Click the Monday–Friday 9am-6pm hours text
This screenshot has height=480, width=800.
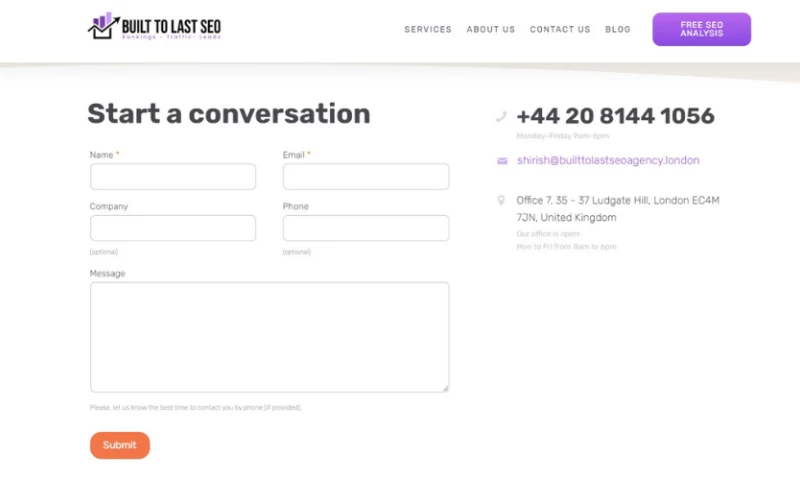coord(563,136)
